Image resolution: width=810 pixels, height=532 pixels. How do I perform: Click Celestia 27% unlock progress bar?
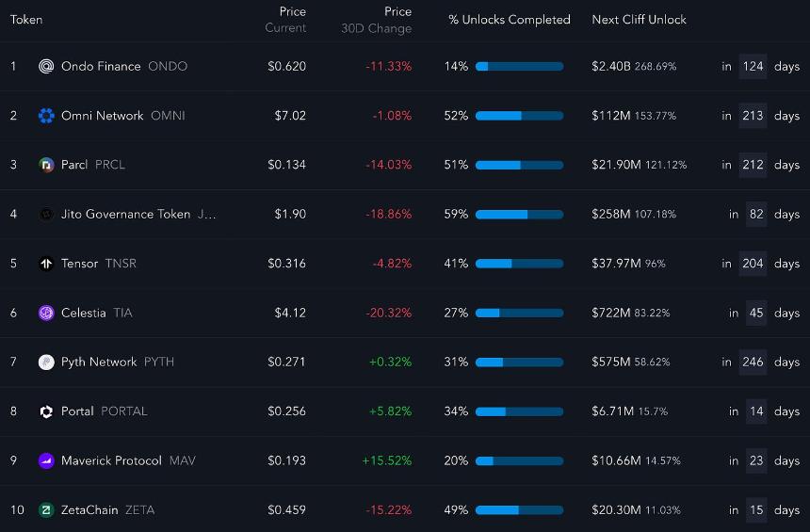[519, 313]
